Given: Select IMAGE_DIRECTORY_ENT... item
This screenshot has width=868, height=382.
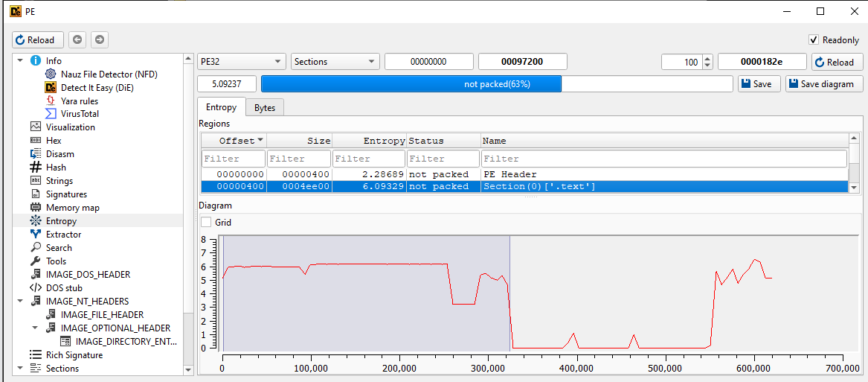Looking at the screenshot, I should 126,341.
